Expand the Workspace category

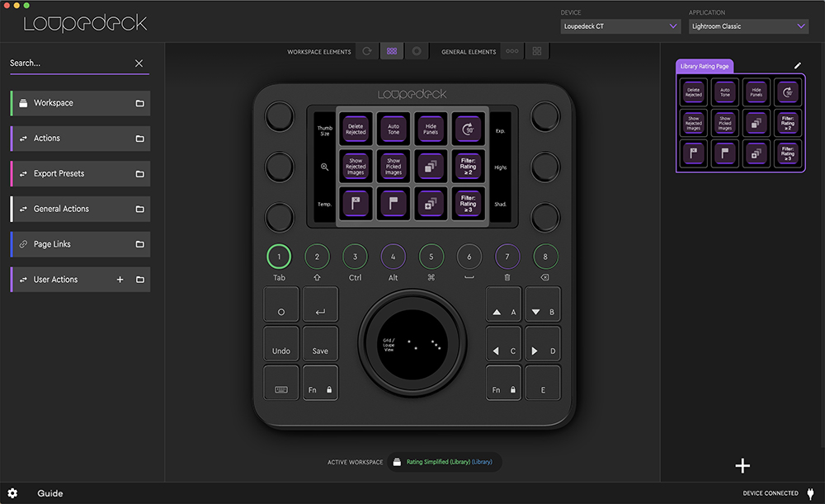[x=81, y=103]
